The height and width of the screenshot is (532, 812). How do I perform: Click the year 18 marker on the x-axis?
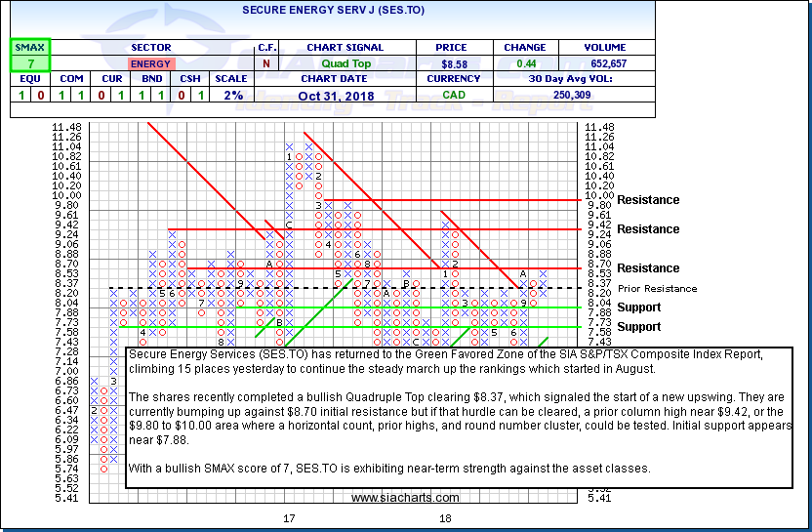click(447, 517)
